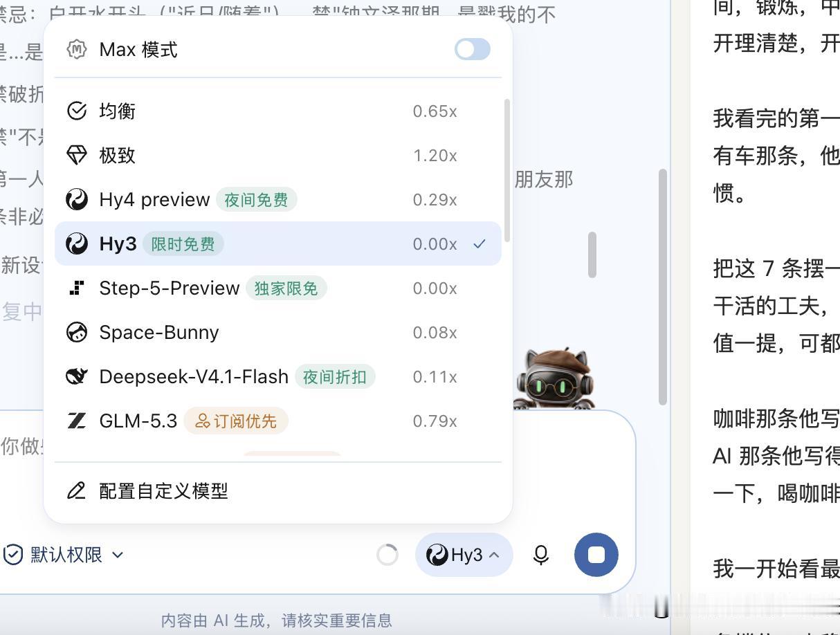The height and width of the screenshot is (635, 840).
Task: Click the 夜间折扣 badge
Action: pyautogui.click(x=335, y=376)
